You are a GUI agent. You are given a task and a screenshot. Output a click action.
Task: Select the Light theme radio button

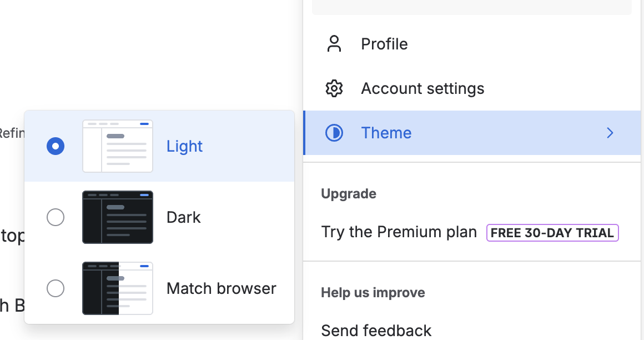click(x=56, y=146)
